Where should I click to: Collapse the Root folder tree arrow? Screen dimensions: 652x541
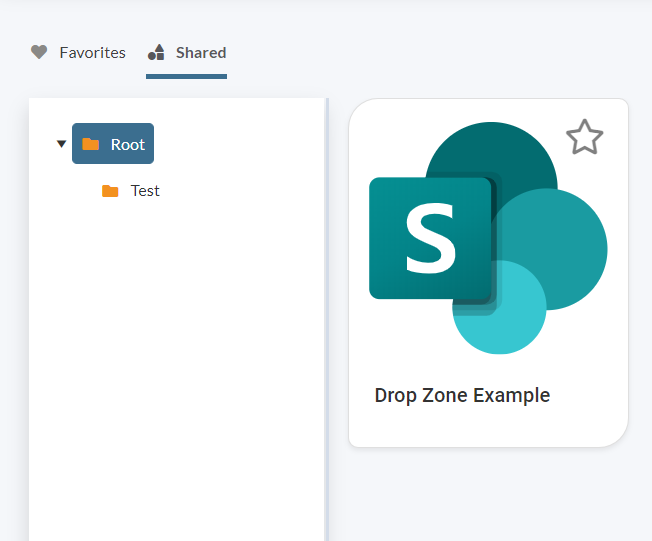(61, 144)
